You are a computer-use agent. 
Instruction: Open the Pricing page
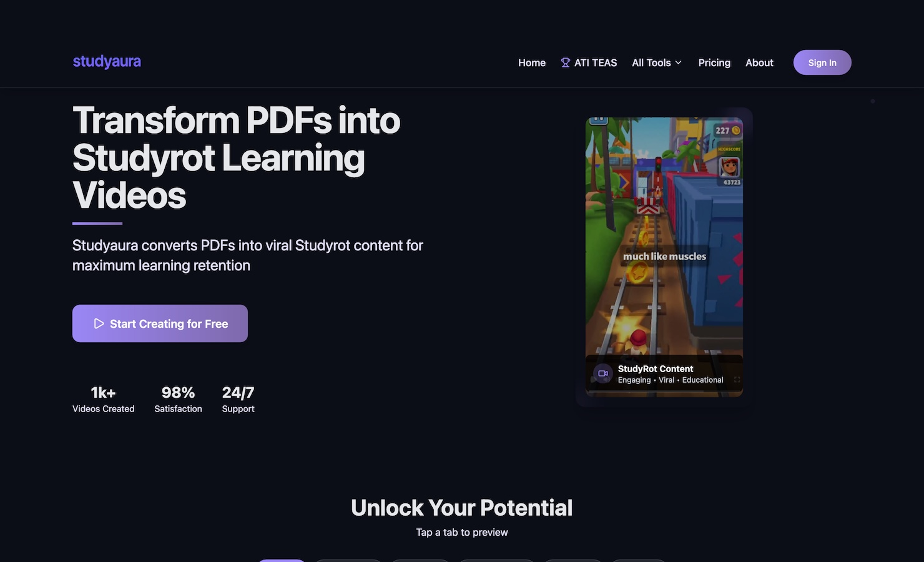pos(714,62)
